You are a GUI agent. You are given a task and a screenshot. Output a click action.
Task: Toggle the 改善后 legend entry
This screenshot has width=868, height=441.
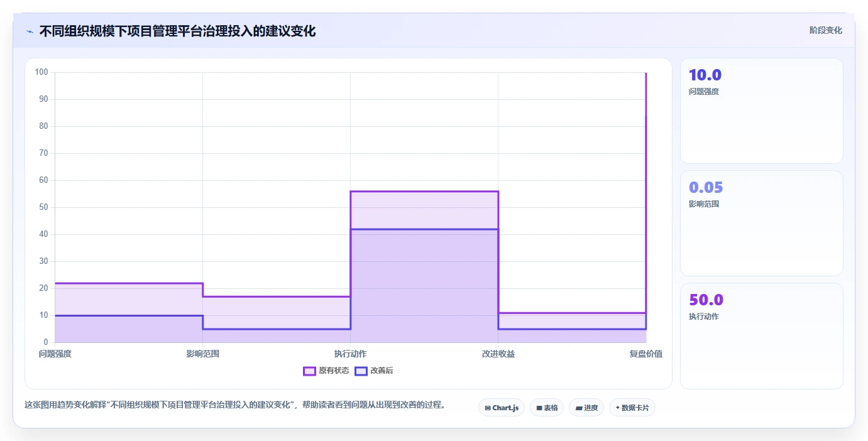coord(374,371)
